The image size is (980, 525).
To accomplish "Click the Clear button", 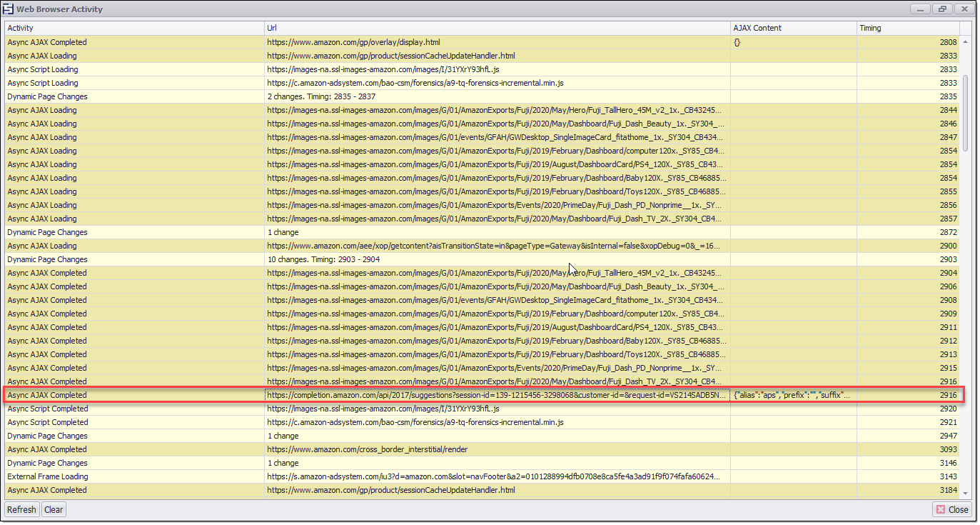I will [x=53, y=509].
